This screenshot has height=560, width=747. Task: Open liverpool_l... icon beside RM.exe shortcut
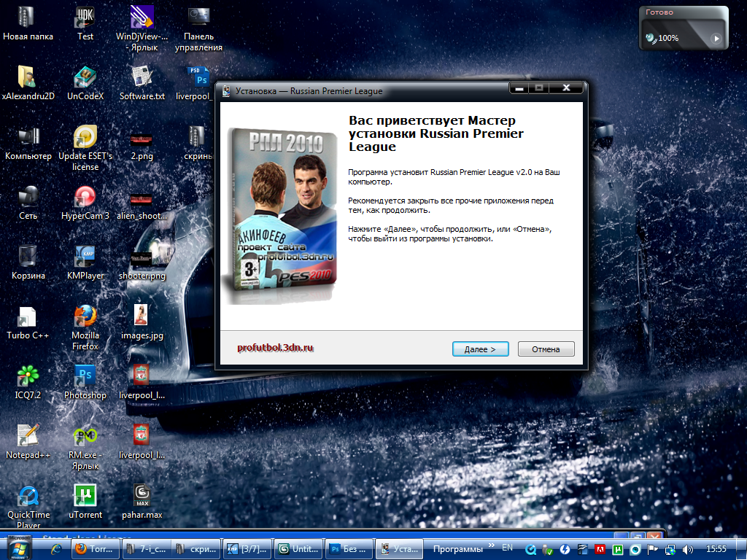[142, 442]
